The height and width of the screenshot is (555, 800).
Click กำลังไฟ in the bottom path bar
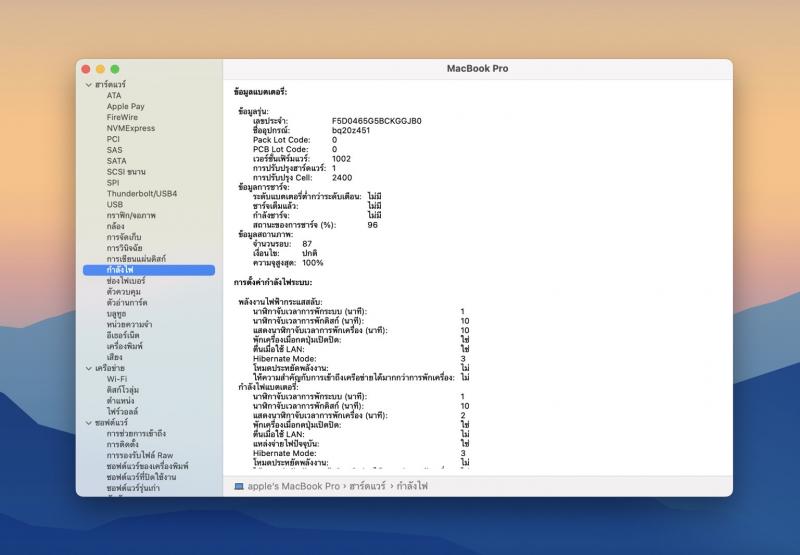tap(412, 486)
